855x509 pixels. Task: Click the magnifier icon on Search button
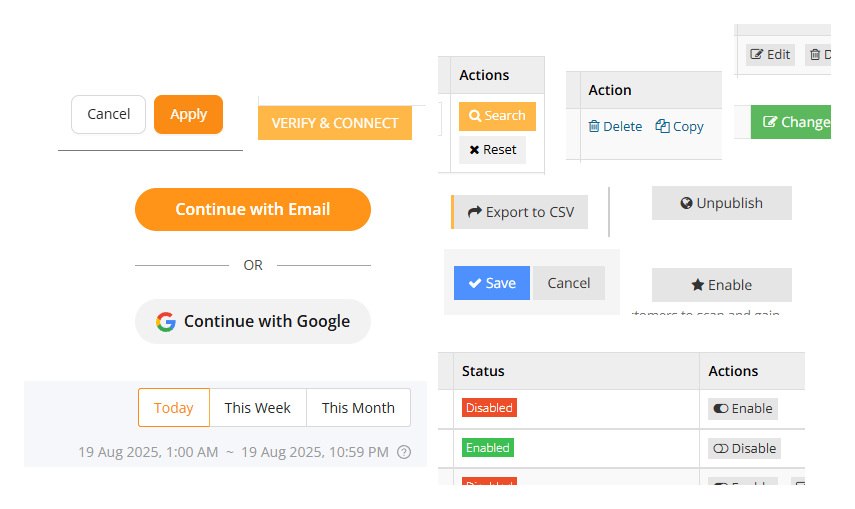tap(475, 116)
